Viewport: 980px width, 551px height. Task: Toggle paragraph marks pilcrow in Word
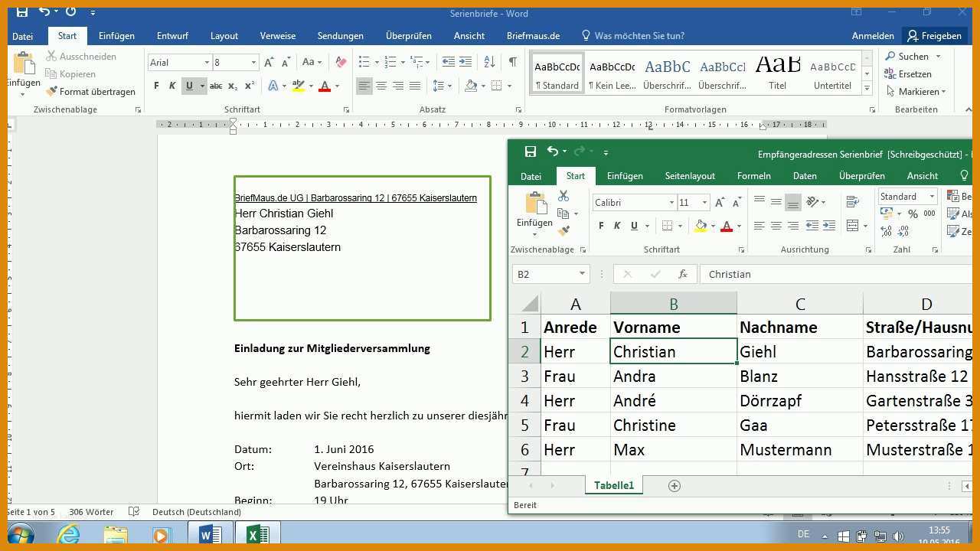tap(512, 62)
